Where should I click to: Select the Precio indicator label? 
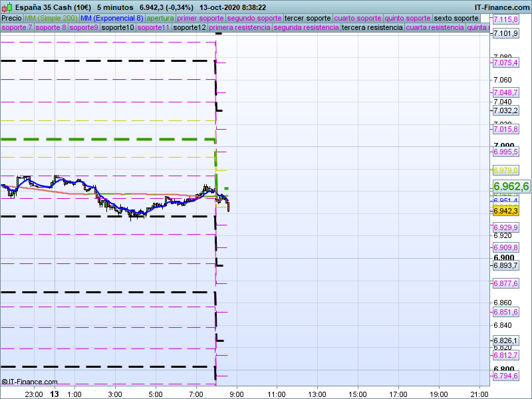(11, 18)
